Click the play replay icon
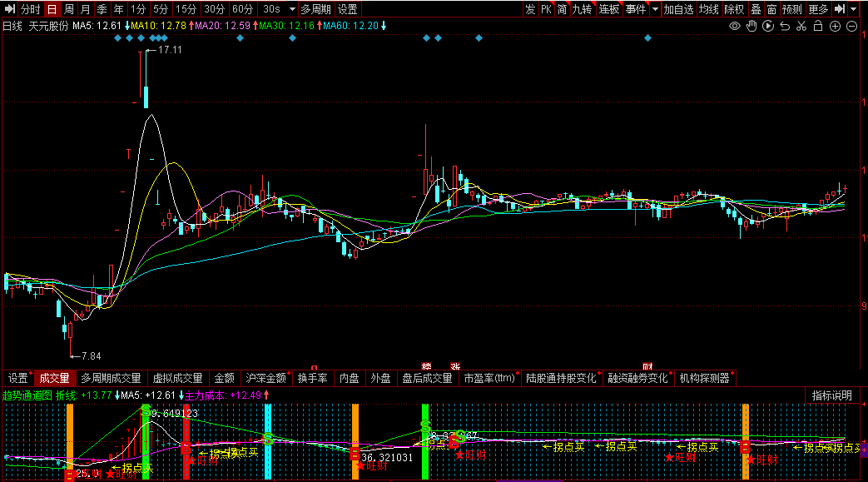 click(768, 26)
